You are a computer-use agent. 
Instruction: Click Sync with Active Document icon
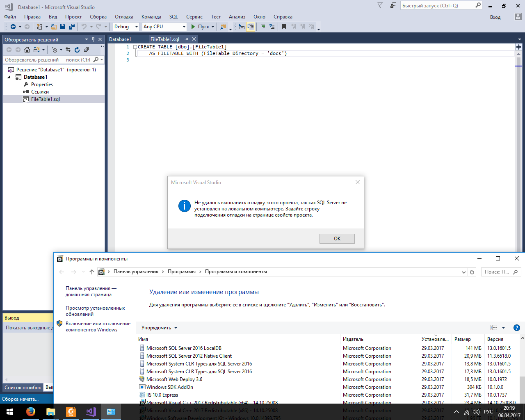(68, 50)
